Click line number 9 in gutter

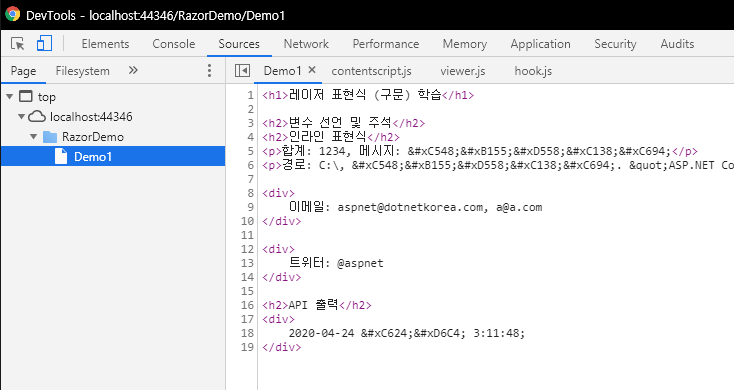(x=250, y=207)
